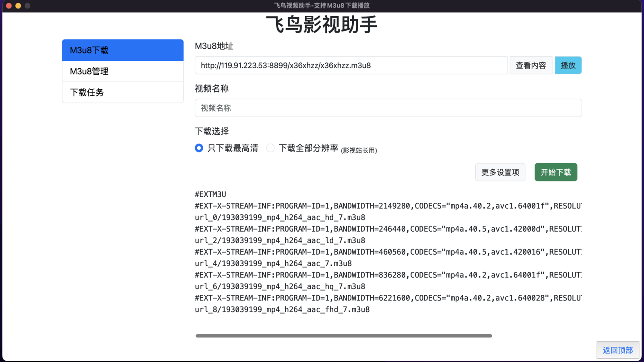Open the 更多设置项 options
This screenshot has width=644, height=362.
[x=500, y=172]
